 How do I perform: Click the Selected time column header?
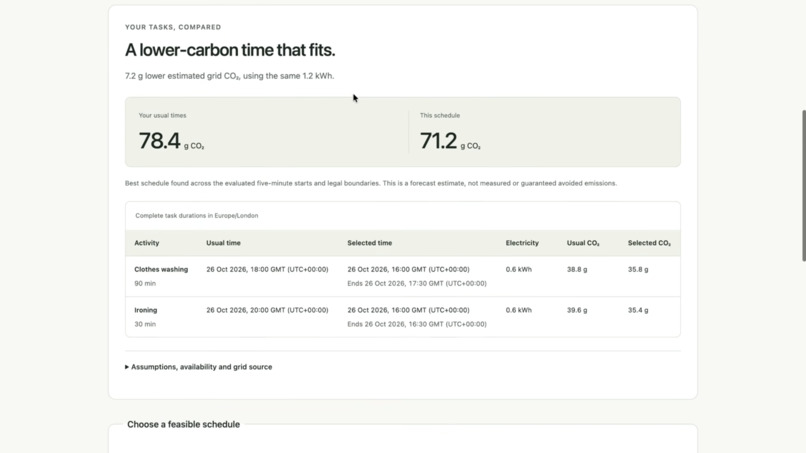[369, 243]
